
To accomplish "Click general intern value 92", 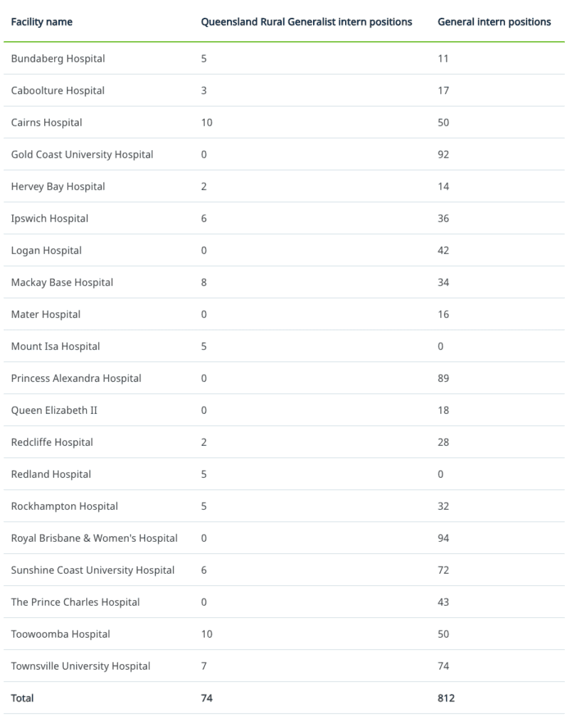I will (x=443, y=154).
